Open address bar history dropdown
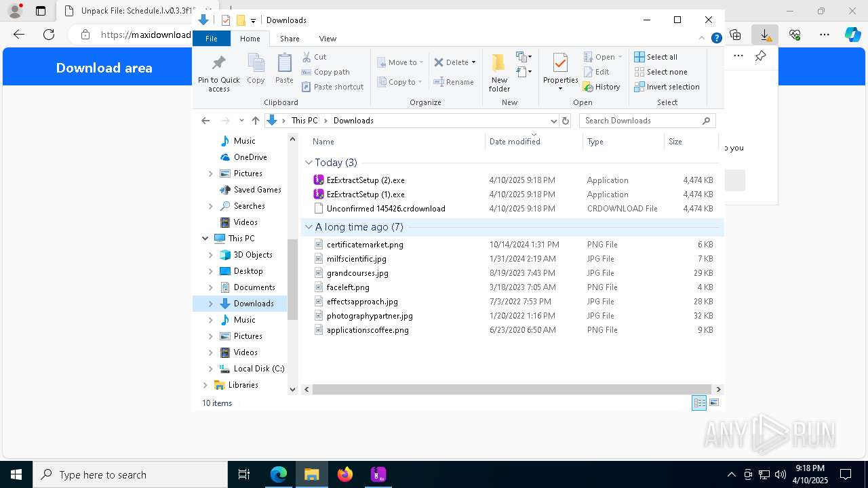This screenshot has height=488, width=868. click(x=553, y=121)
